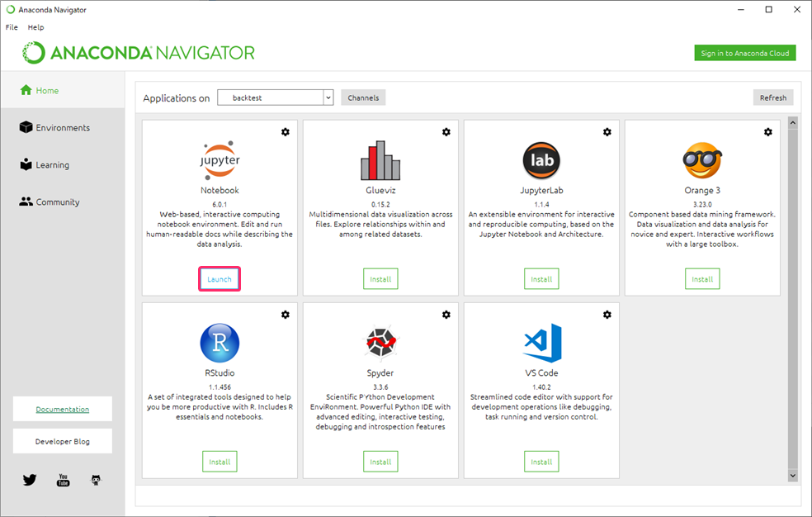The width and height of the screenshot is (812, 517).
Task: Click the Jupyter Notebook logo
Action: [220, 160]
